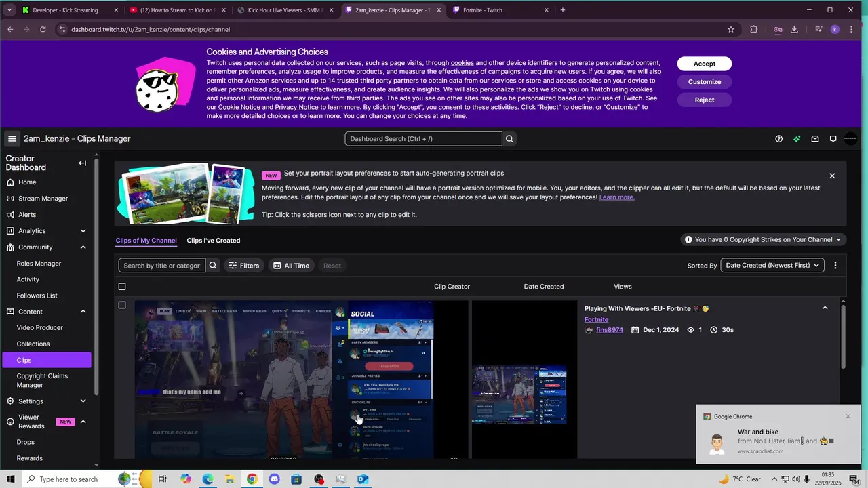Screen dimensions: 868x488
Task: Click the dashboard search magnifier button
Action: tap(509, 139)
